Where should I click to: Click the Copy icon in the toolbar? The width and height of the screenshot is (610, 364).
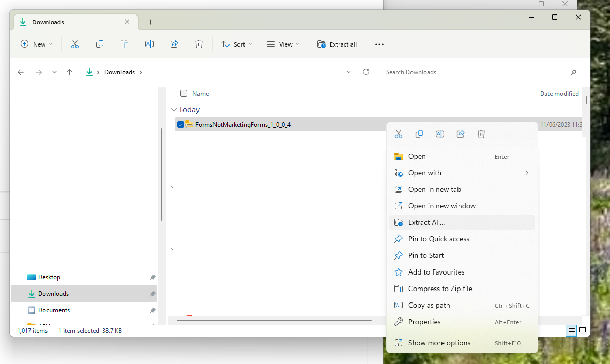[100, 44]
